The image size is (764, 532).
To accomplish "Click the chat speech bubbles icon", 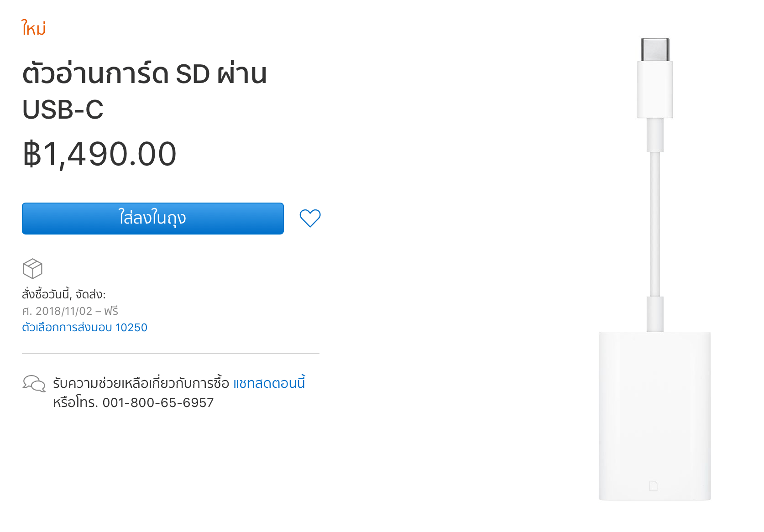I will coord(34,384).
